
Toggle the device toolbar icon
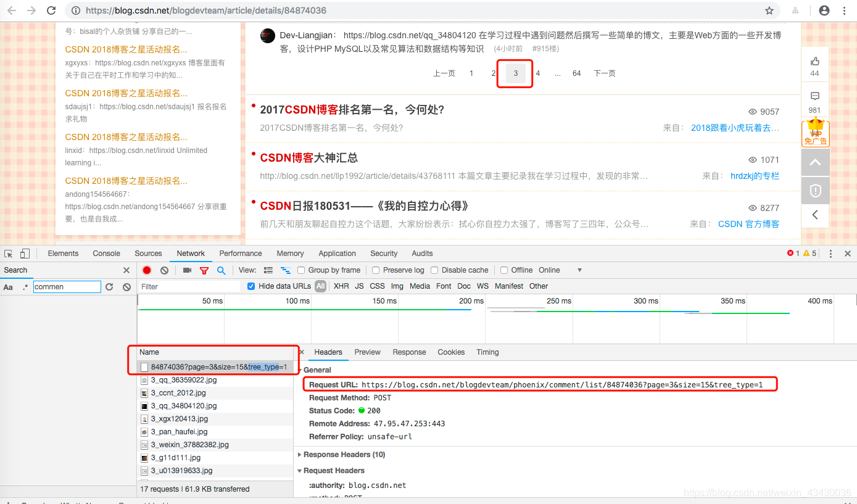point(25,254)
